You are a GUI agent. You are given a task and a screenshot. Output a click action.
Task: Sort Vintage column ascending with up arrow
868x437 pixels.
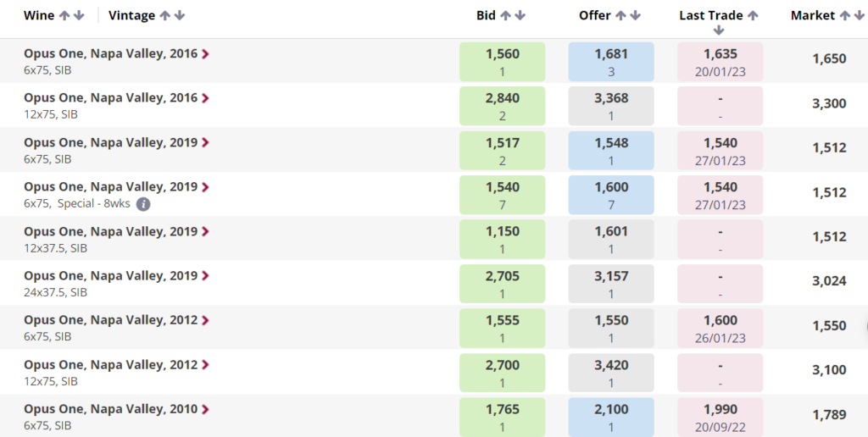tap(165, 15)
